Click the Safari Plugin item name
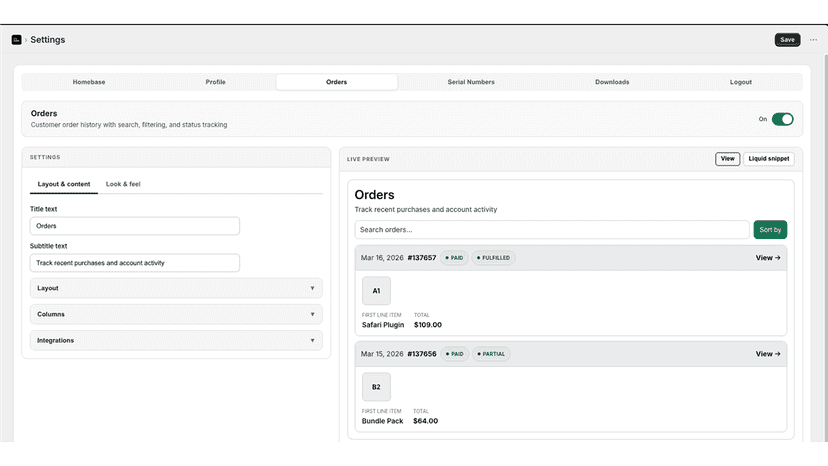Viewport: 828px width, 466px height. 383,325
